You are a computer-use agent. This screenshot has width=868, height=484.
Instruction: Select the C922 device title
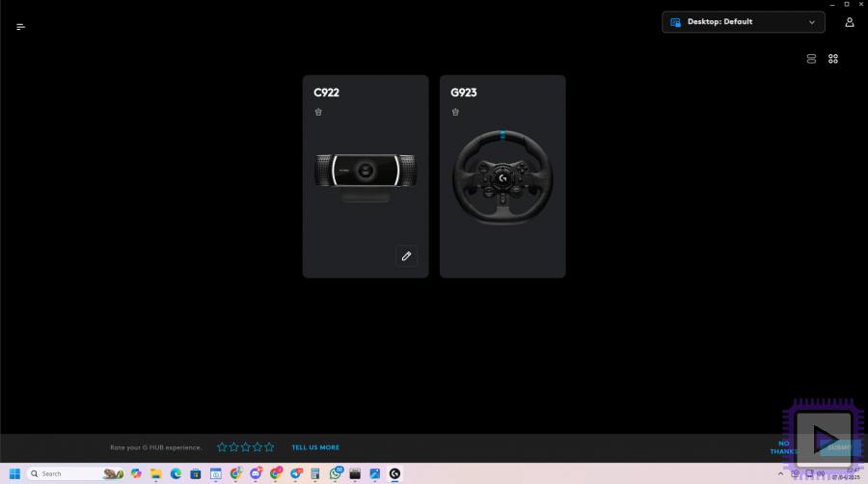327,93
